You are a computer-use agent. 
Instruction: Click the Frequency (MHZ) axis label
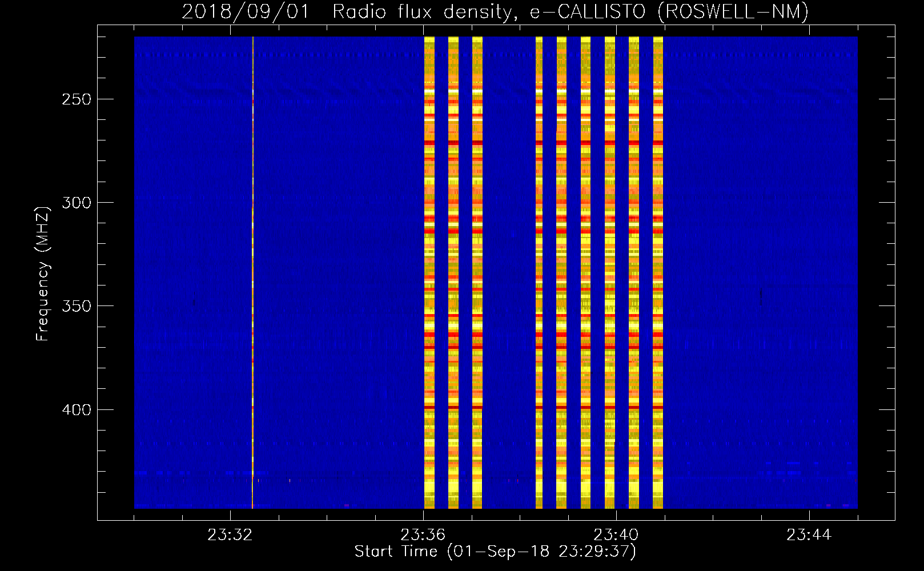[x=43, y=274]
